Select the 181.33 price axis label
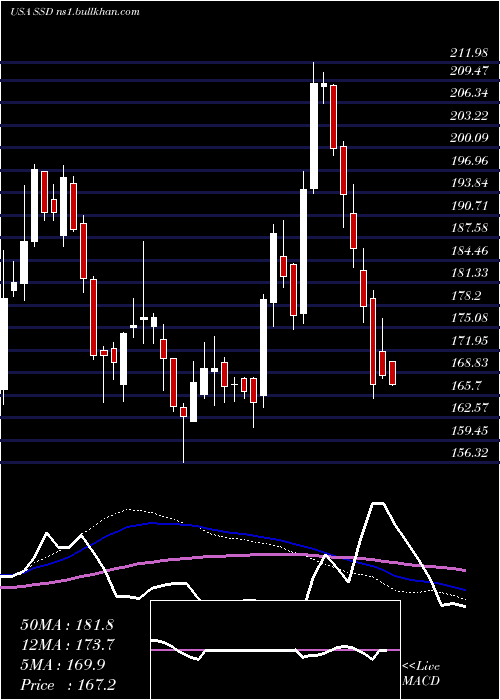 469,273
